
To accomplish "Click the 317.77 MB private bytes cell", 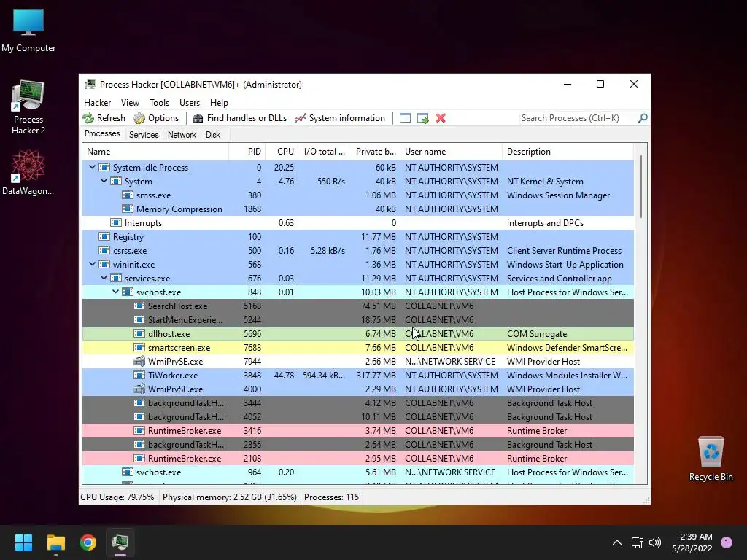I will click(x=376, y=376).
